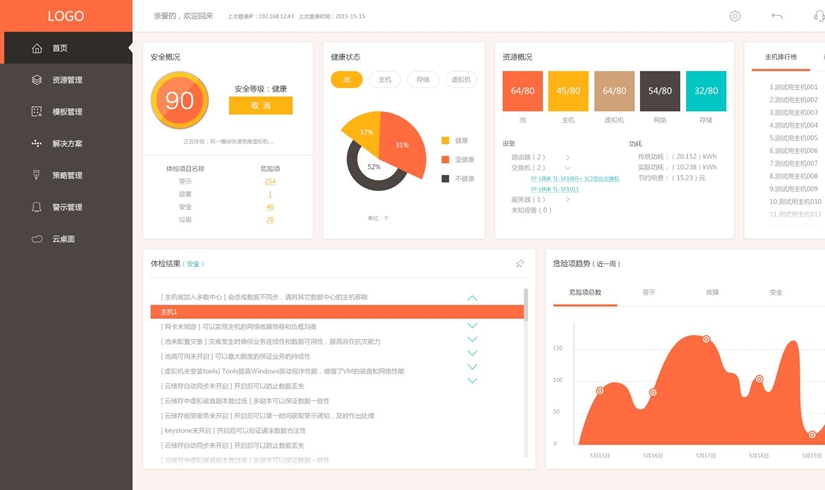Open 模板管理 via its template icon
Image resolution: width=825 pixels, height=490 pixels.
coord(37,112)
